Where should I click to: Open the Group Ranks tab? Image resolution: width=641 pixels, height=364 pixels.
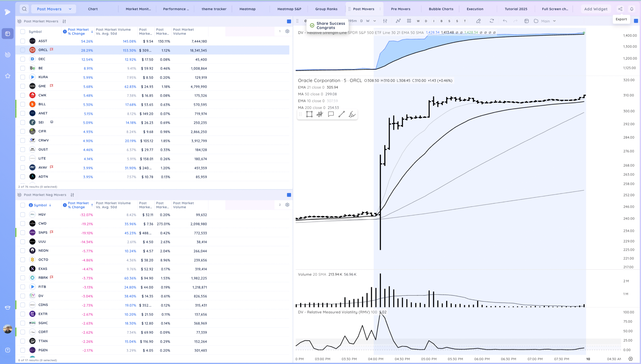326,9
